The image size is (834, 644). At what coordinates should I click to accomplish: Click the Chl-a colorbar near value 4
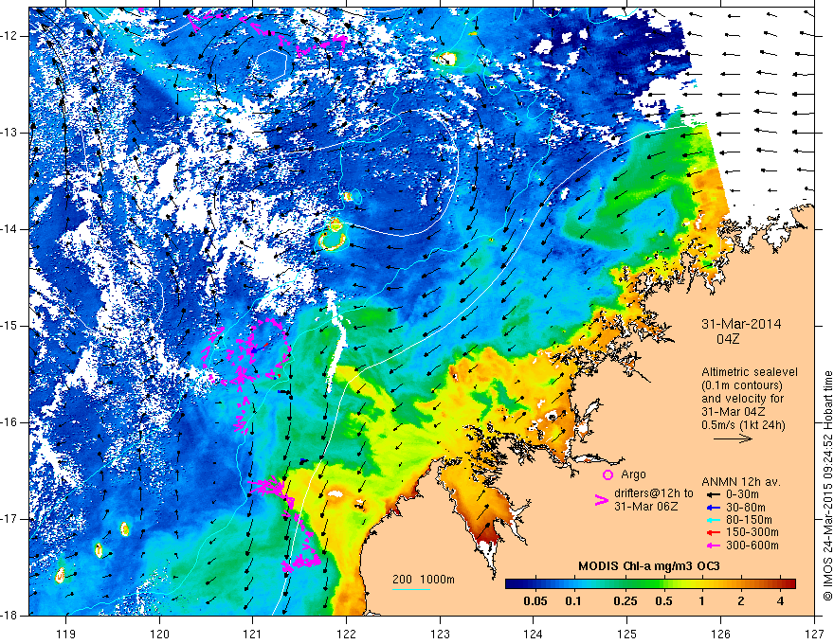(780, 584)
